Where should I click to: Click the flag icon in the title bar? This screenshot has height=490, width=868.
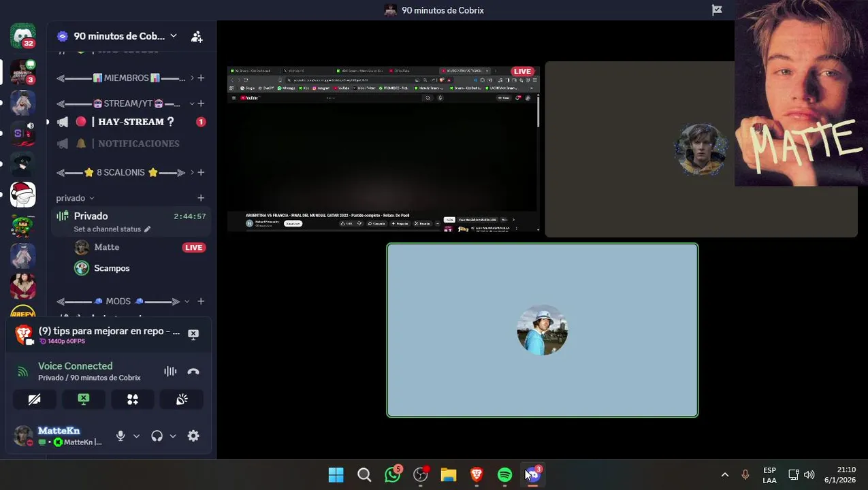[717, 10]
